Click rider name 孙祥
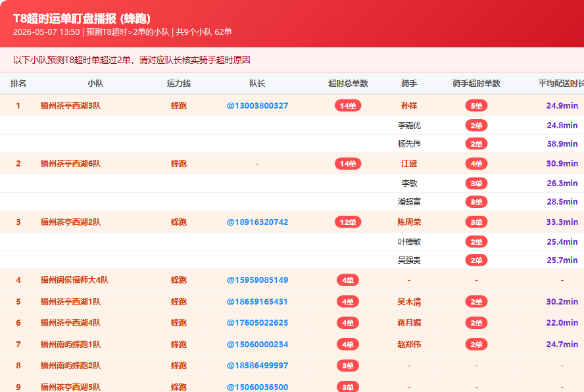This screenshot has height=392, width=584. point(409,106)
